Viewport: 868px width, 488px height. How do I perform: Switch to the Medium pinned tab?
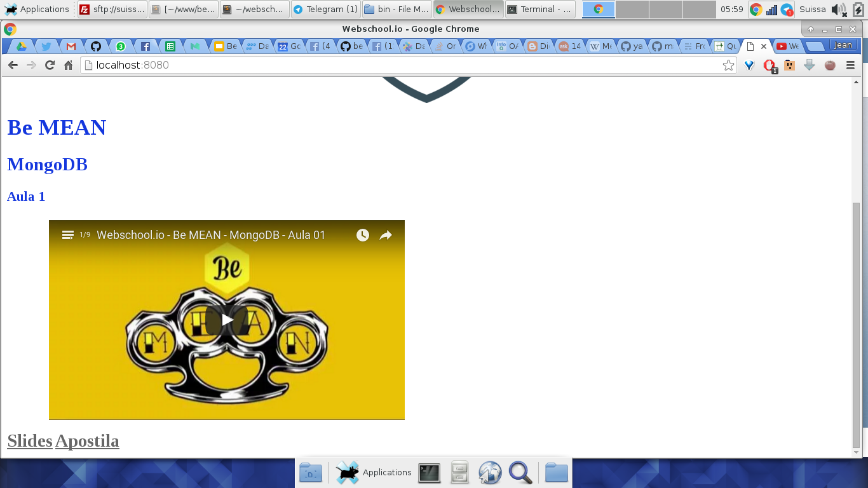[195, 46]
